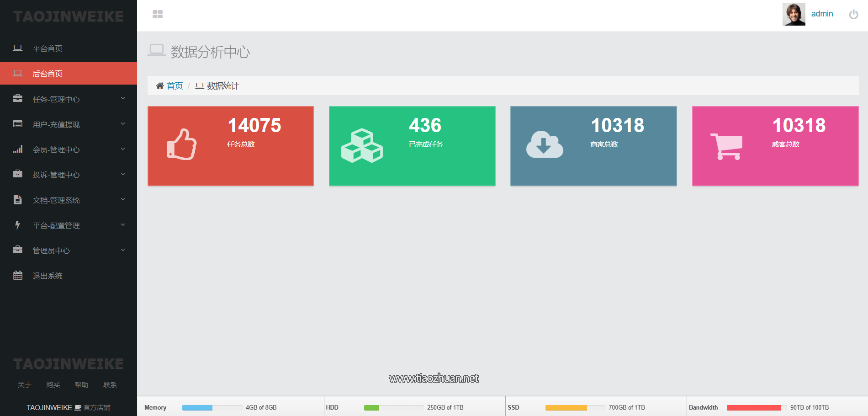Click the 首页 breadcrumb link
Image resolution: width=868 pixels, height=416 pixels.
[x=175, y=86]
